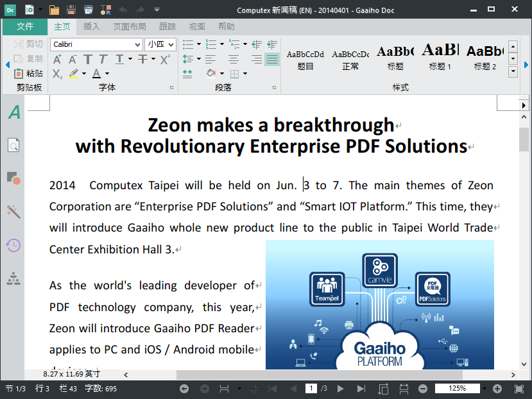Apply the black font color
The height and width of the screenshot is (399, 532).
coord(97,73)
